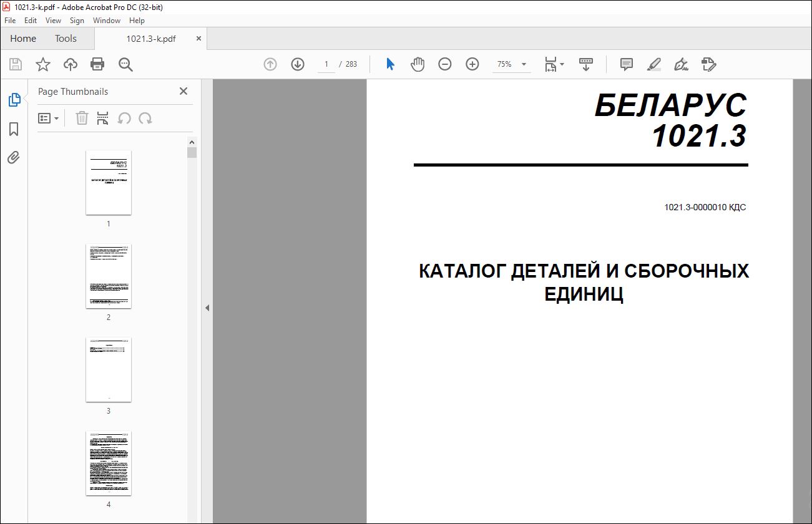The width and height of the screenshot is (812, 524).
Task: Close the 1021.3-k.pdf tab
Action: tap(199, 38)
